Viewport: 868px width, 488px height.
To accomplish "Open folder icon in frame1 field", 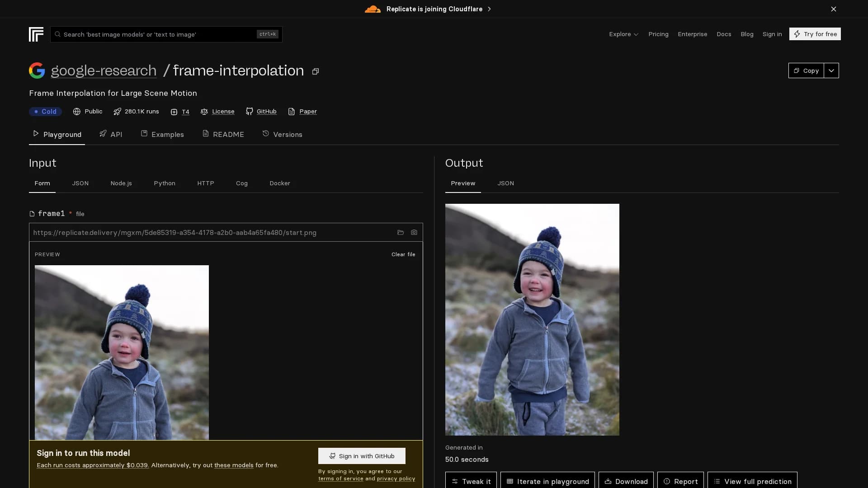I will click(x=401, y=232).
